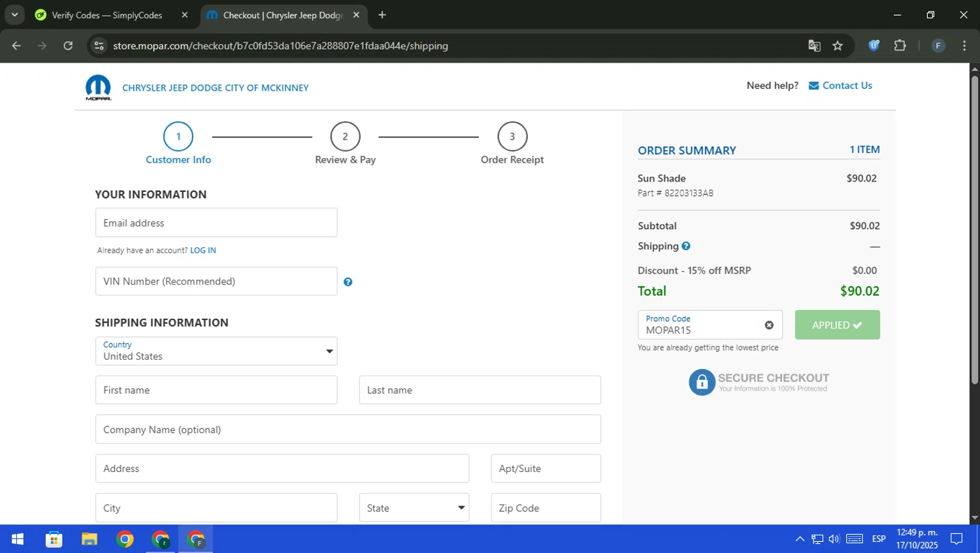Expand the Country dropdown
The width and height of the screenshot is (980, 553).
[x=216, y=351]
